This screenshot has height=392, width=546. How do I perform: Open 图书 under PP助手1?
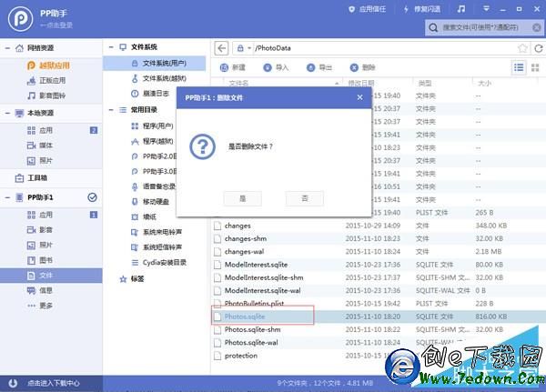click(x=40, y=260)
